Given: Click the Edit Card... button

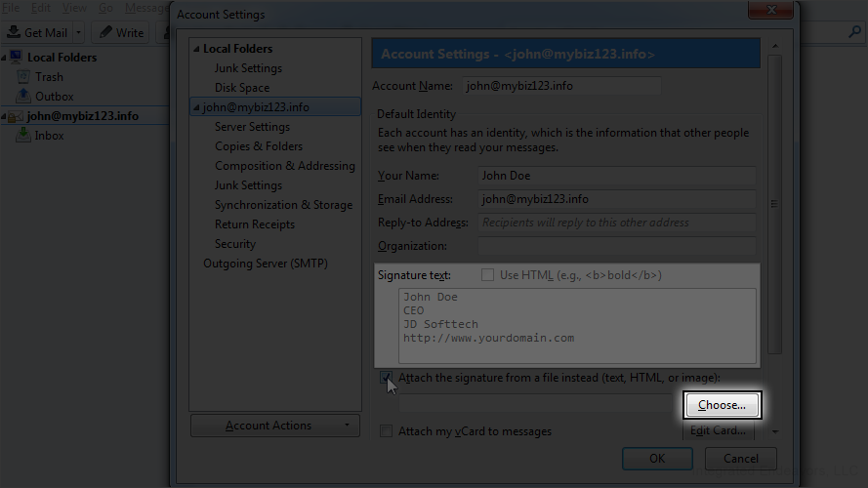Looking at the screenshot, I should point(718,430).
